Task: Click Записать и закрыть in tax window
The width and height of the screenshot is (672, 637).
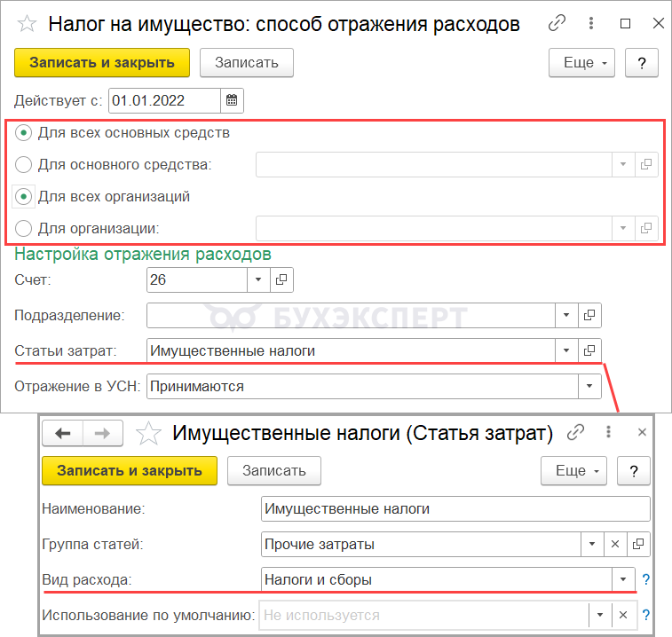Action: coord(102,63)
